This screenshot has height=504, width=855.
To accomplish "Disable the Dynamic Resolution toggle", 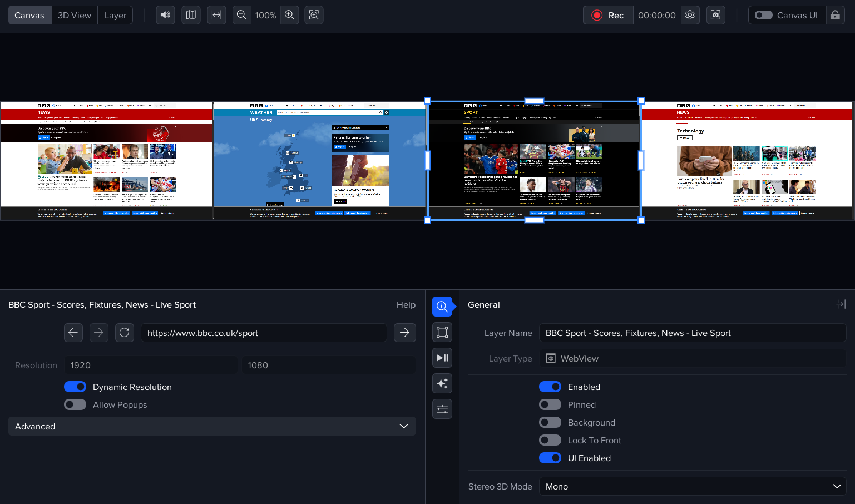I will [x=75, y=387].
